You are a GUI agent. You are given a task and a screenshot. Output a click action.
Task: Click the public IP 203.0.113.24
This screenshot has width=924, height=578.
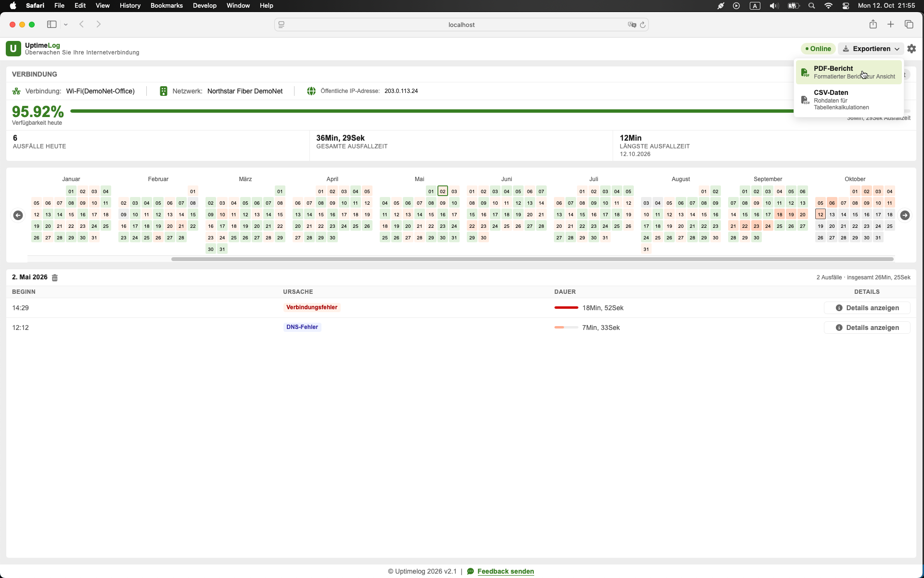(x=401, y=91)
